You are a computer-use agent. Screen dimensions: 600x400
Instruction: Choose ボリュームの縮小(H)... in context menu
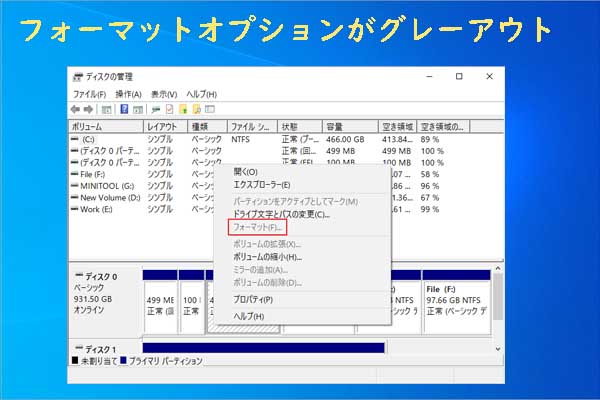tap(267, 257)
